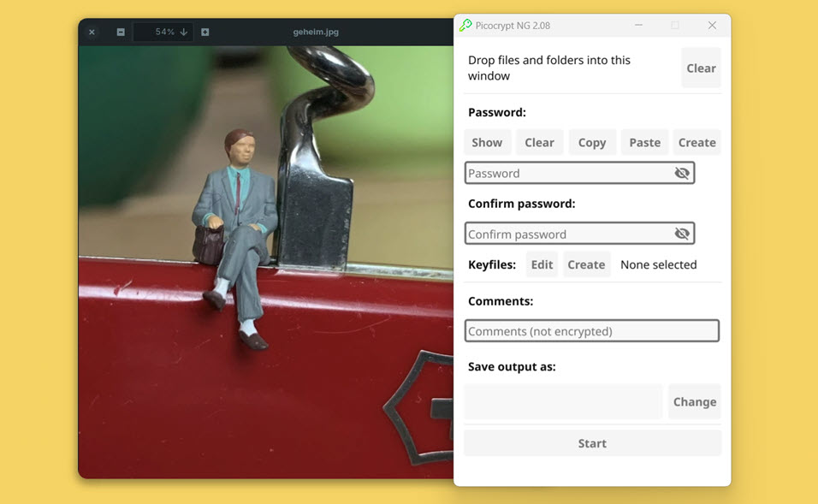Create a random password
This screenshot has height=504, width=818.
[x=696, y=143]
